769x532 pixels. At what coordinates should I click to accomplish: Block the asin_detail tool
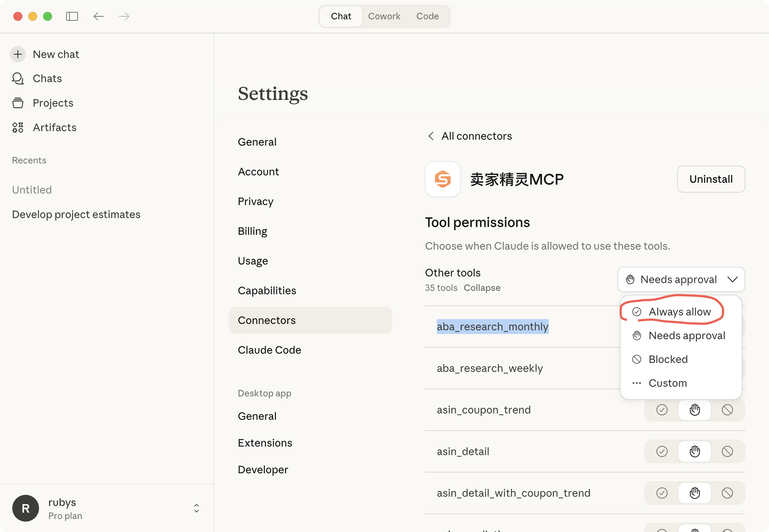coord(727,451)
